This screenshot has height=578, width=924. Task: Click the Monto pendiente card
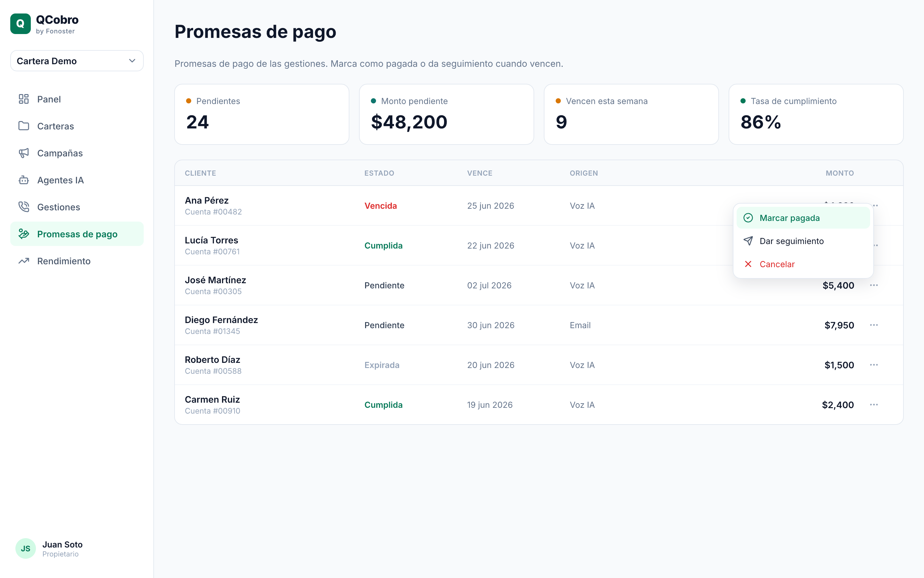coord(446,114)
